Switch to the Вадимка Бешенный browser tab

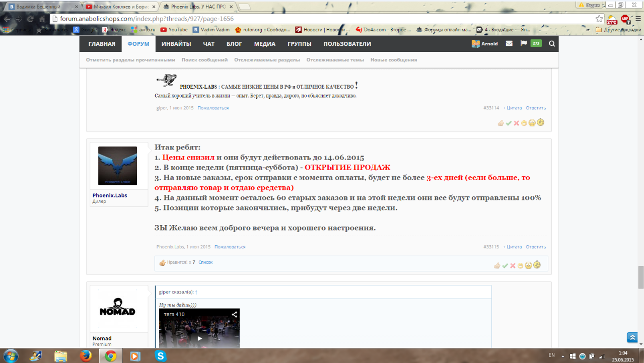(40, 7)
